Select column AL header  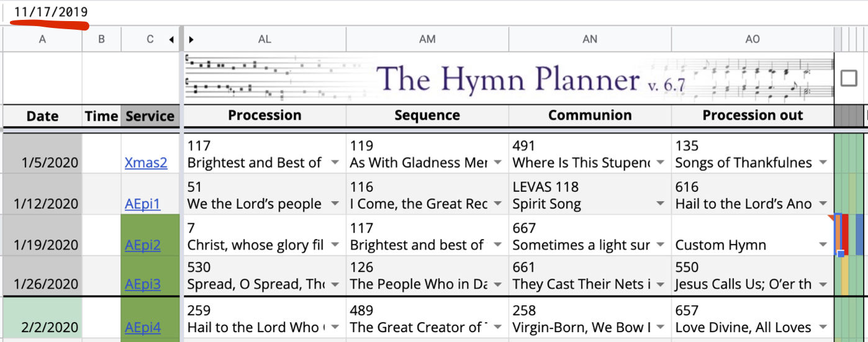click(265, 39)
